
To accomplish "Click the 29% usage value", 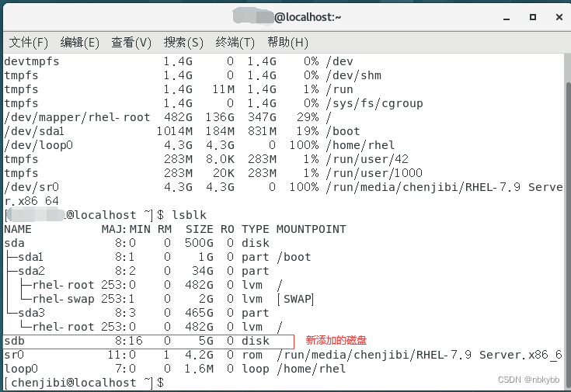I will (x=308, y=117).
